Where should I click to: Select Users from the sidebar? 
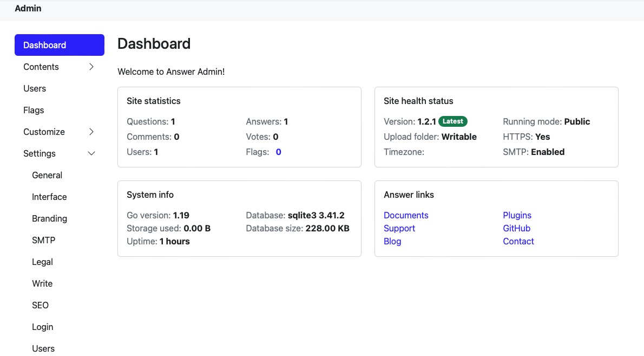[35, 88]
